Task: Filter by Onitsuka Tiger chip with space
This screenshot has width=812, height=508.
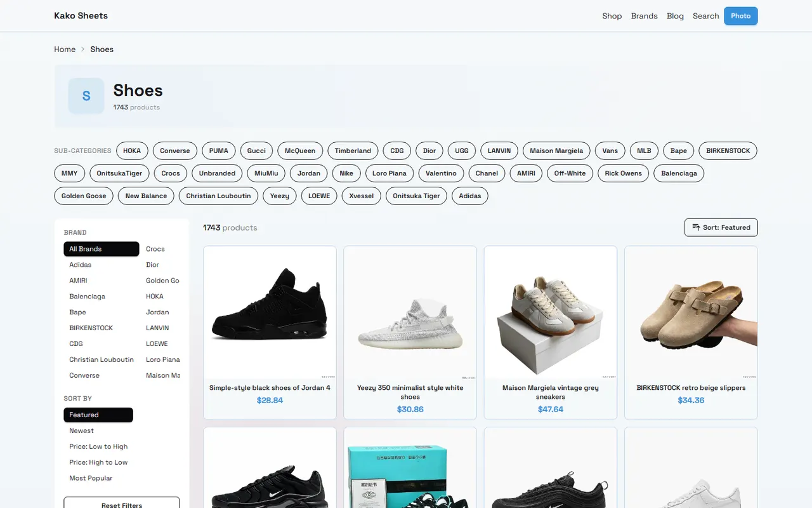Action: [x=416, y=196]
